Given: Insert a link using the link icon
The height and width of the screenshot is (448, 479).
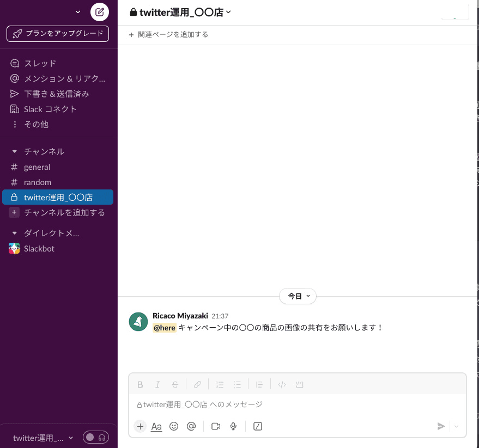Looking at the screenshot, I should [x=198, y=384].
